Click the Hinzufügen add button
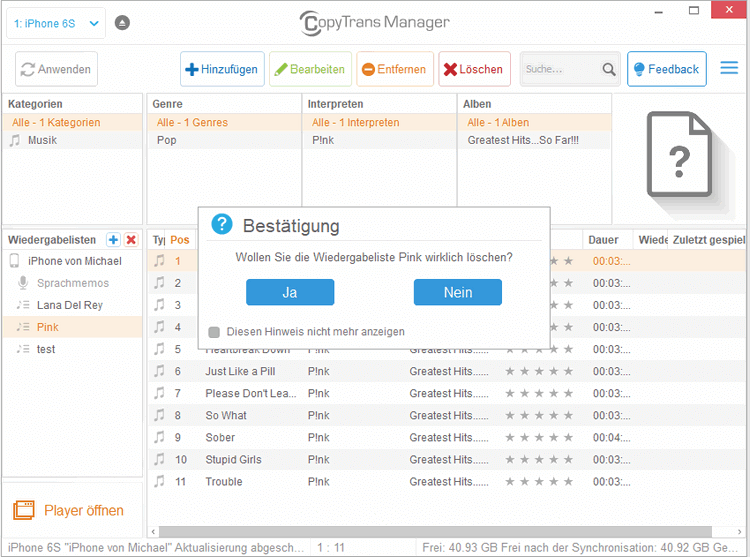 (x=222, y=69)
